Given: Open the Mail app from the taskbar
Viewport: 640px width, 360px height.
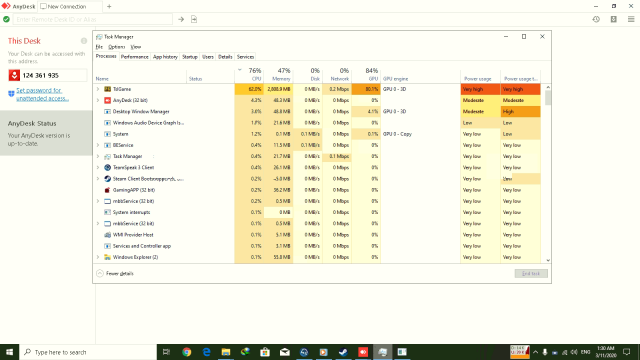Looking at the screenshot, I should [x=284, y=352].
